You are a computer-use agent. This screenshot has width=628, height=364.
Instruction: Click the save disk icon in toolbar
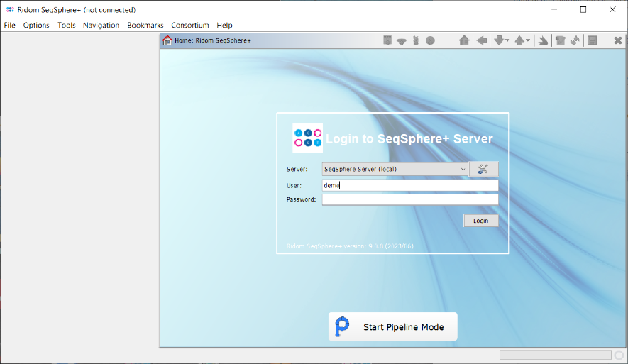click(x=593, y=40)
